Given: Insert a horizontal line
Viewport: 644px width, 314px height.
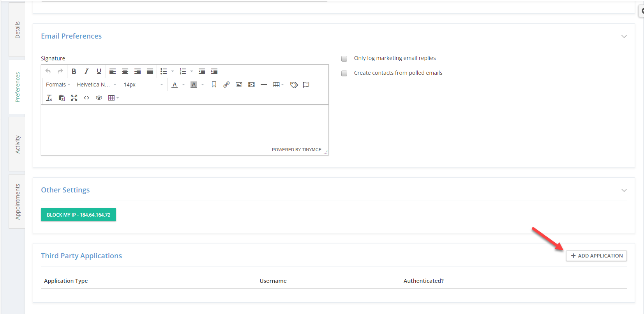Looking at the screenshot, I should click(264, 85).
